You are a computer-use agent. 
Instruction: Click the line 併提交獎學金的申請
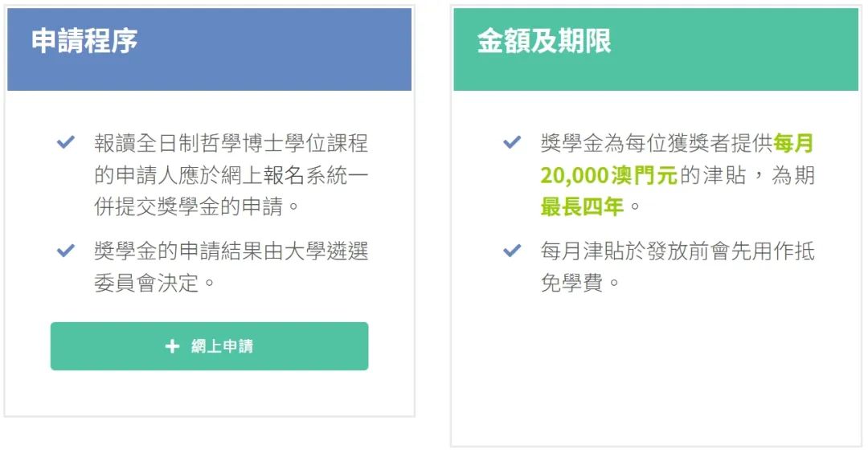pyautogui.click(x=190, y=207)
